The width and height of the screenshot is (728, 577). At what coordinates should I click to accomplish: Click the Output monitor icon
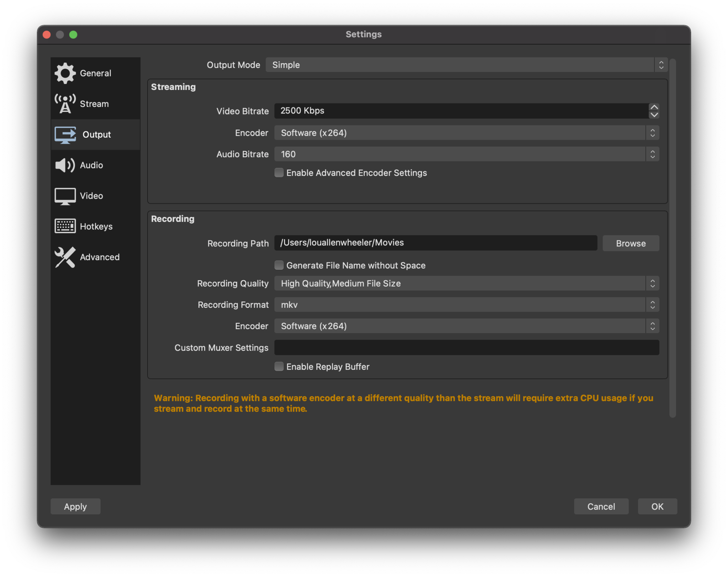point(65,134)
